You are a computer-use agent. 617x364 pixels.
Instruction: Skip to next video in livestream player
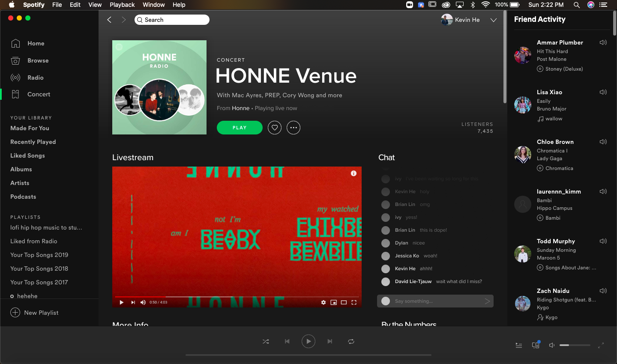[x=133, y=302]
